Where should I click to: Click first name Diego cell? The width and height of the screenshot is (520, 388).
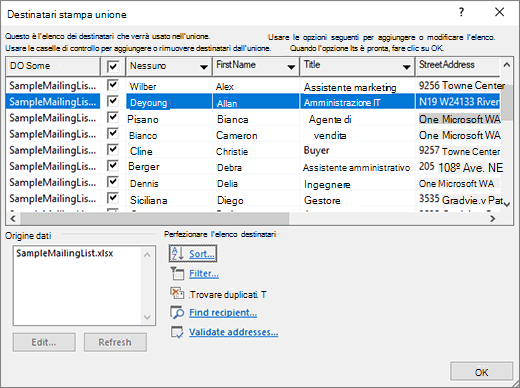tap(256, 200)
